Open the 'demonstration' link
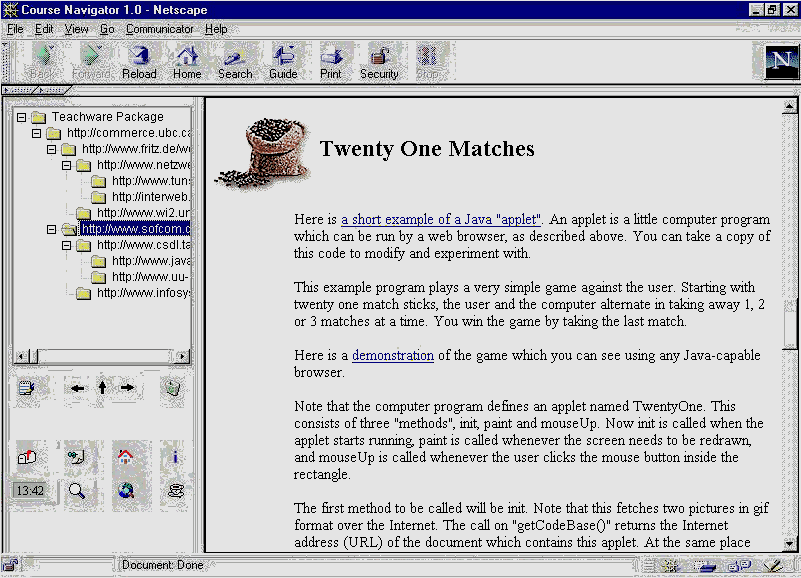801x578 pixels. pyautogui.click(x=393, y=355)
